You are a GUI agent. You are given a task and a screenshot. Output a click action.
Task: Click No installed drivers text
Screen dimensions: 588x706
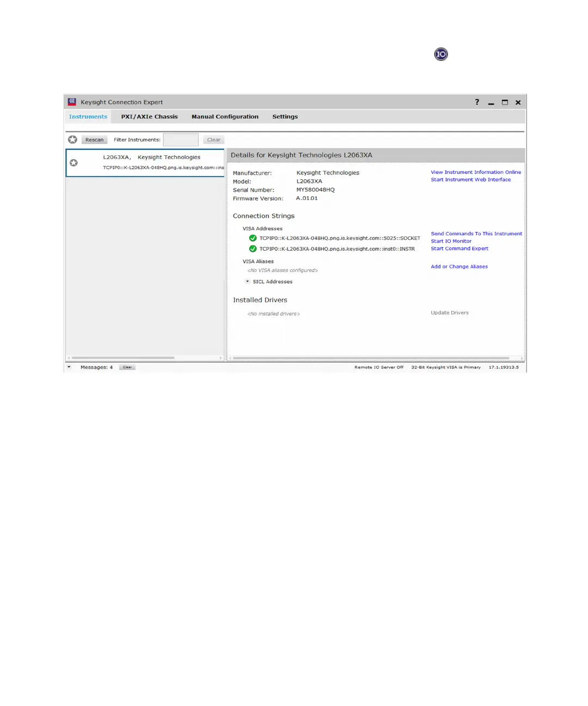(x=273, y=314)
